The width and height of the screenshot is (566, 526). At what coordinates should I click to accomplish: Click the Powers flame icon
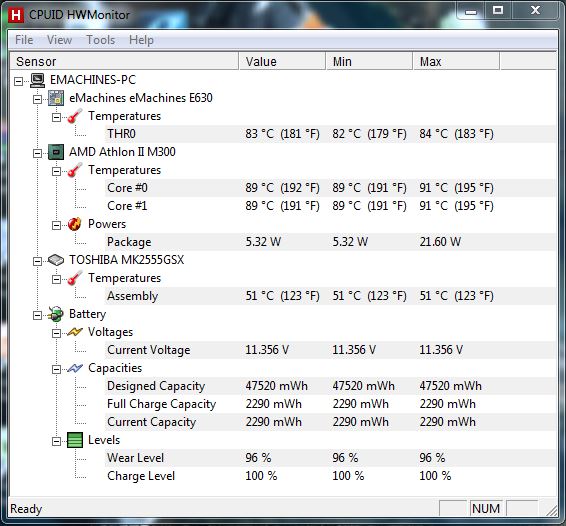point(75,224)
